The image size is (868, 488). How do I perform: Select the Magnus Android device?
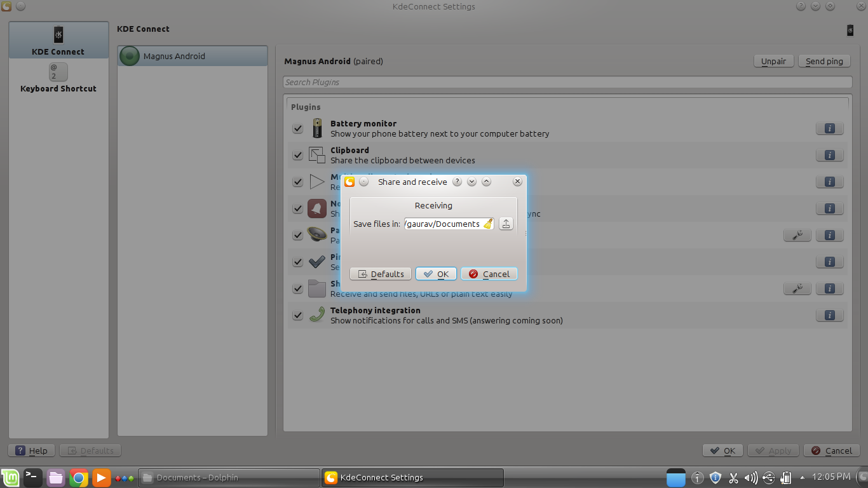pos(193,56)
